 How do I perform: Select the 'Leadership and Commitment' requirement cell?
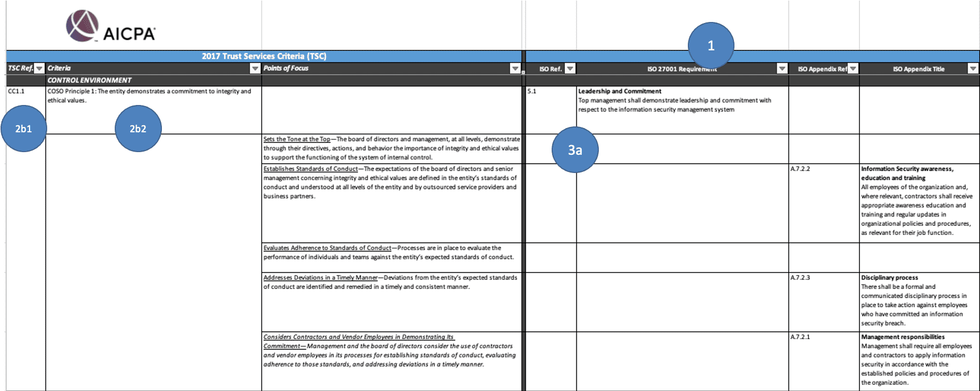682,110
